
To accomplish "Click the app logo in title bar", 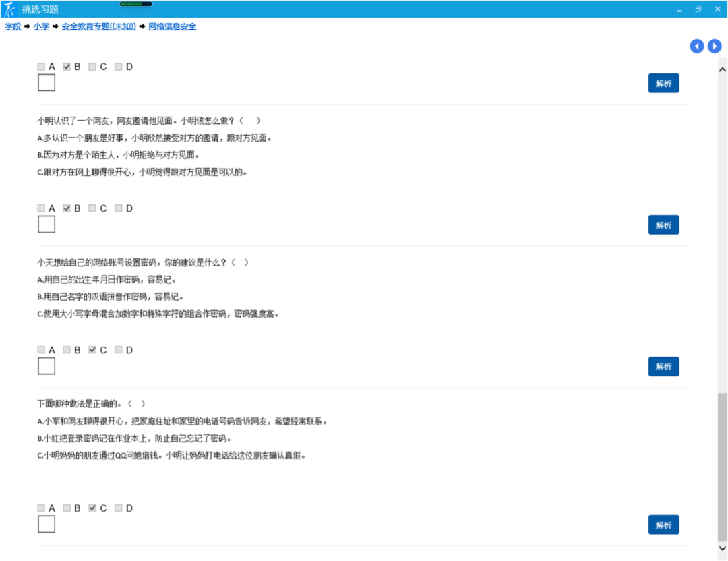I will click(9, 9).
